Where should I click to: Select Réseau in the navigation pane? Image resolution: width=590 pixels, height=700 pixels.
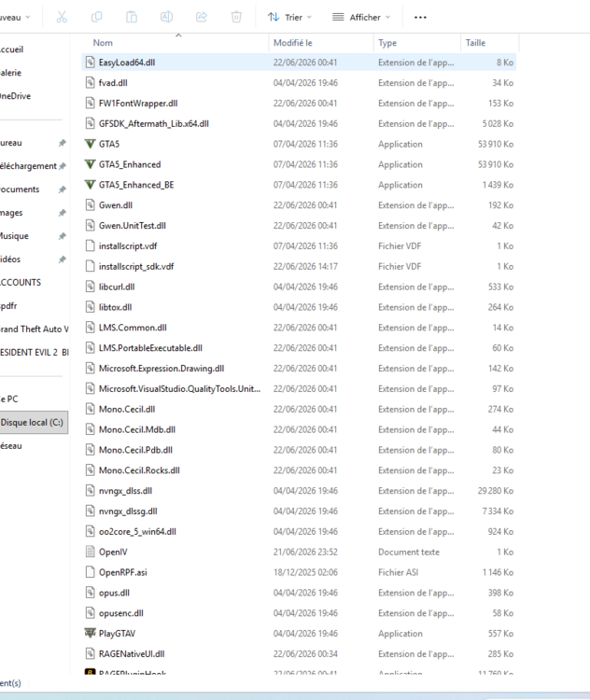(11, 445)
